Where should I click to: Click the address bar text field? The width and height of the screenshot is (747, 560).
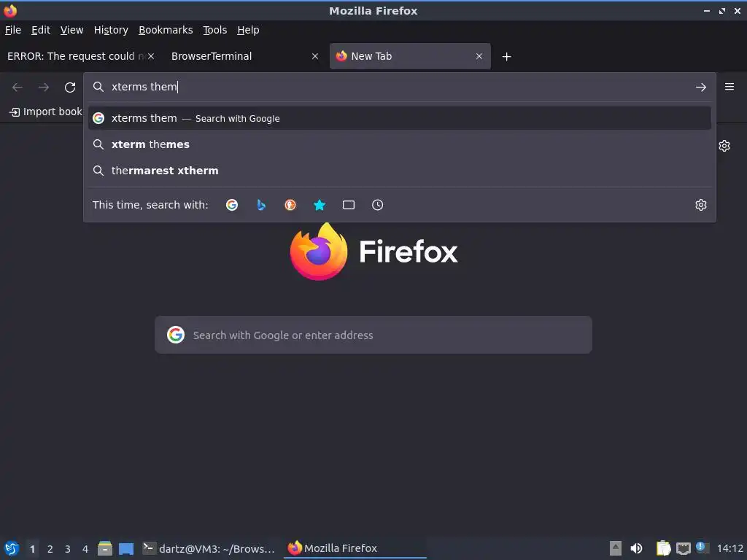399,87
